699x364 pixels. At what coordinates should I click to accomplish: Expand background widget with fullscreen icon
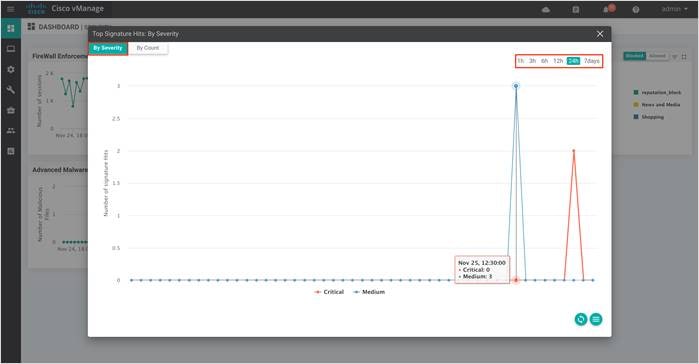[x=684, y=56]
